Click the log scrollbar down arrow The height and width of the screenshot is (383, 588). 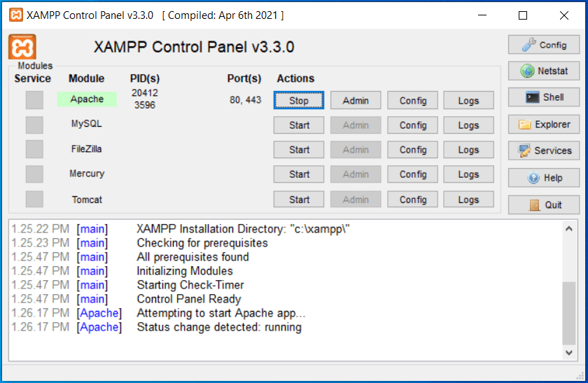[x=569, y=353]
